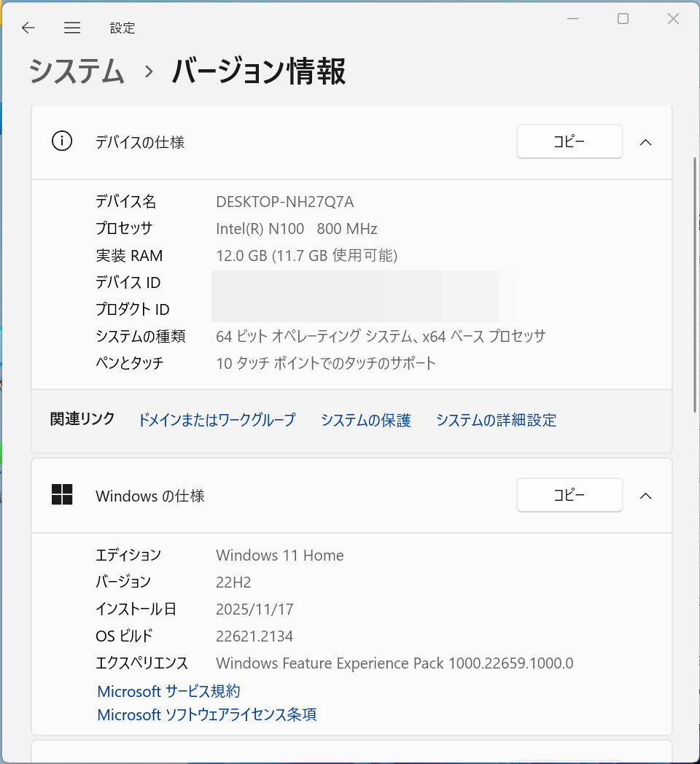Click the デバイス名 label
This screenshot has width=700, height=764.
coord(125,201)
